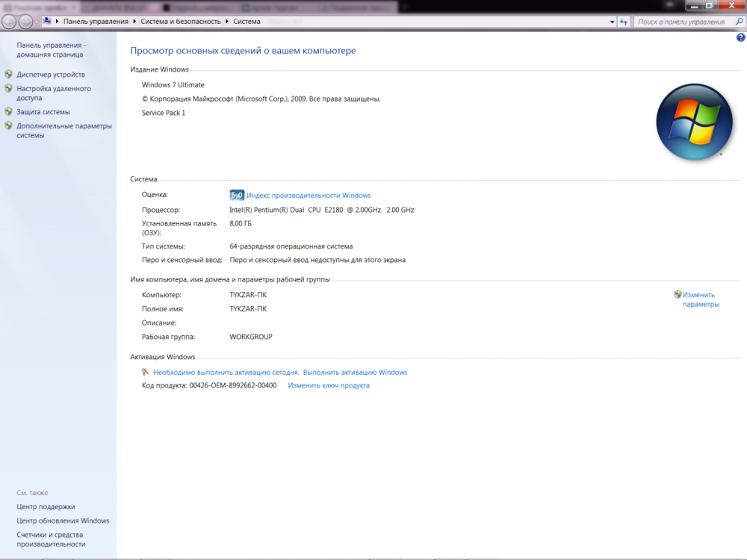Image resolution: width=747 pixels, height=560 pixels.
Task: Open Панель управления - домашняя страница
Action: [x=52, y=50]
